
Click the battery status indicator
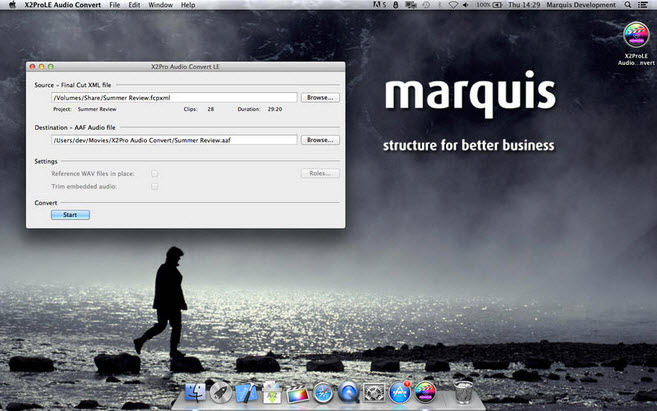coord(489,5)
